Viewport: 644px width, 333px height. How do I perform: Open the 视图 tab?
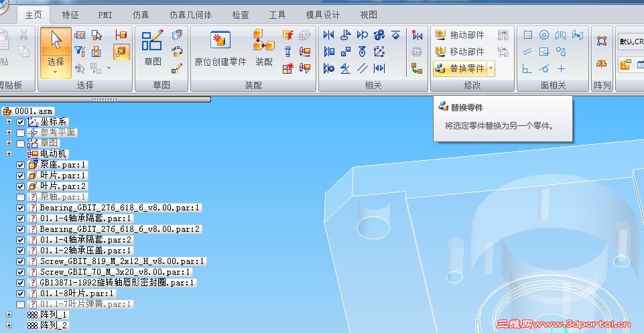tap(369, 15)
